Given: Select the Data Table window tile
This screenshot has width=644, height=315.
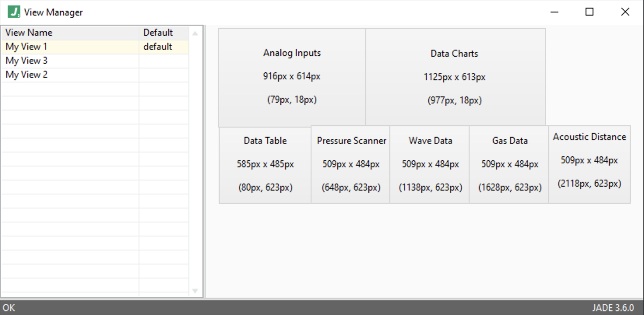Looking at the screenshot, I should (265, 165).
